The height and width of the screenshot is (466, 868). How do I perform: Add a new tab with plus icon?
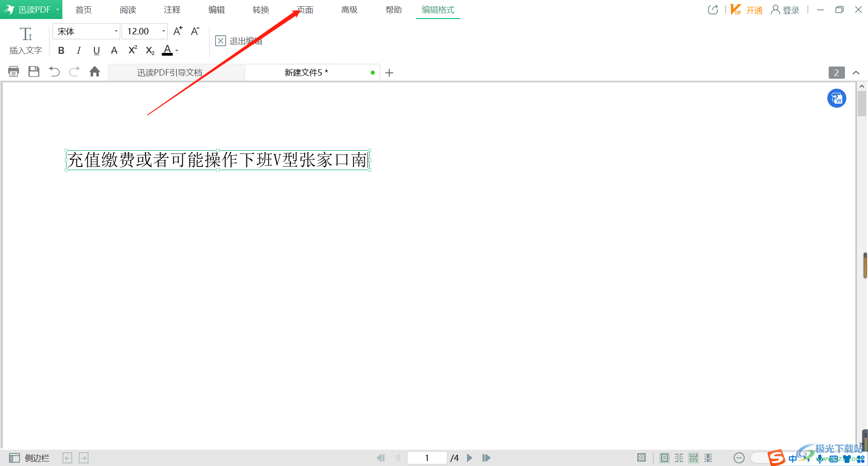tap(389, 73)
